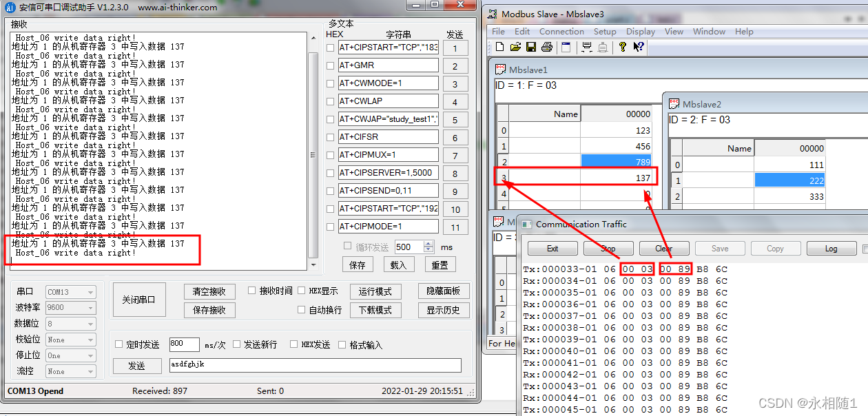Enable the 接收时间 checkbox
The height and width of the screenshot is (416, 868).
click(252, 291)
